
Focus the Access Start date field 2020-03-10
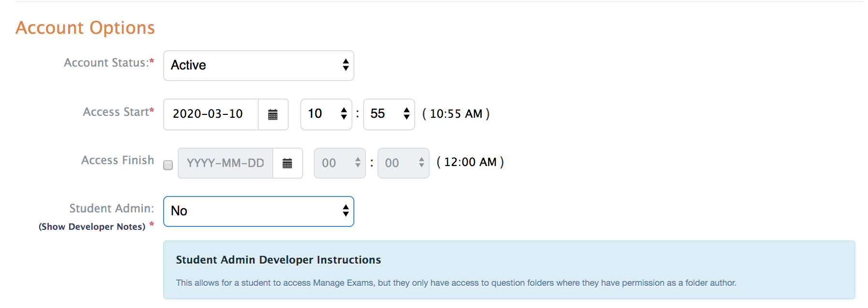211,114
